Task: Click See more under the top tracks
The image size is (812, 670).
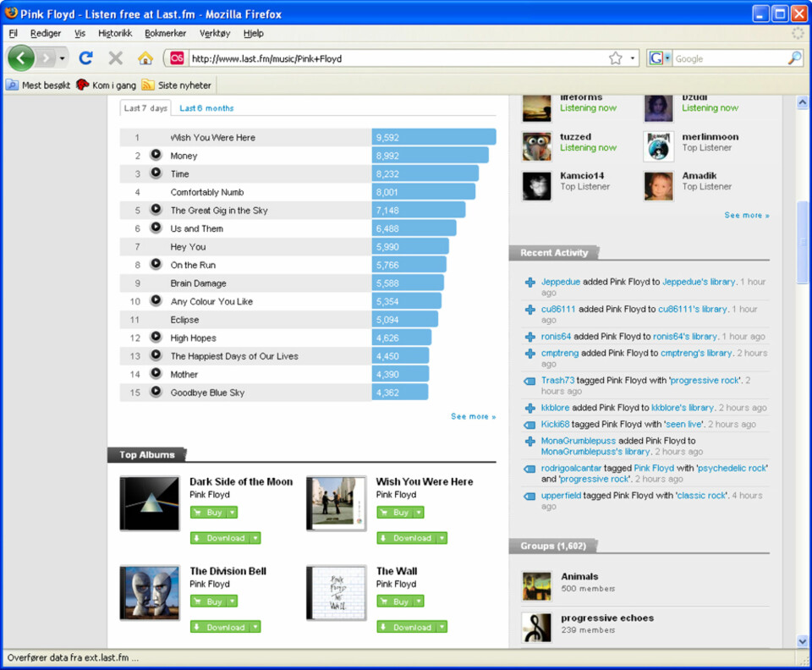Action: coord(474,416)
